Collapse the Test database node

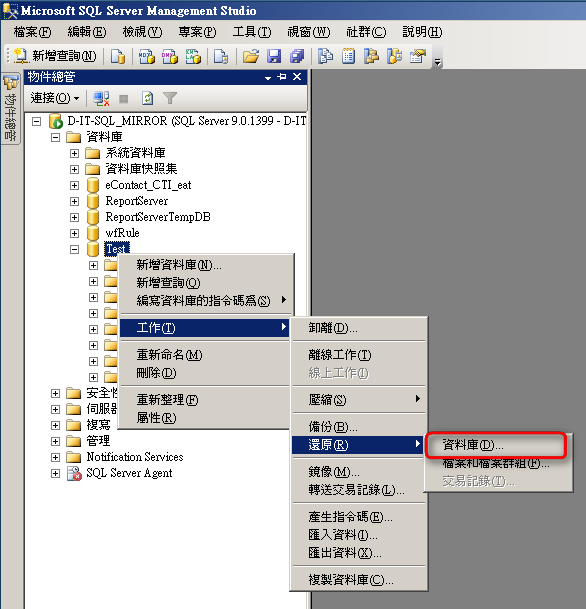click(x=75, y=249)
